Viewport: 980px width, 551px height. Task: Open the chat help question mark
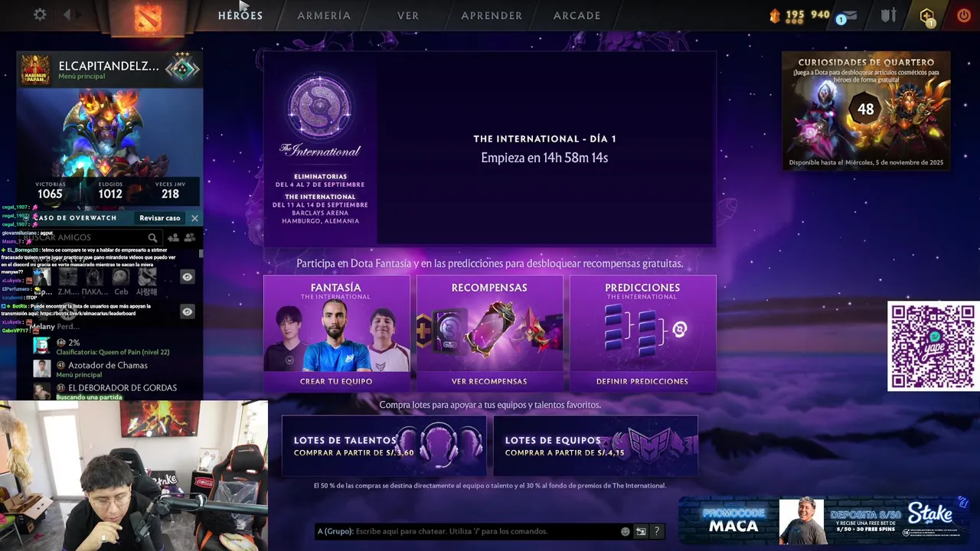click(656, 531)
